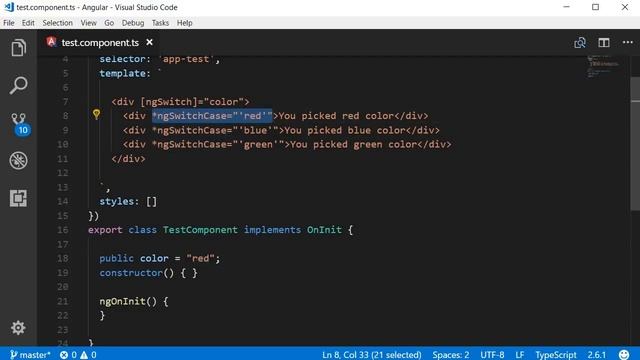
Task: Click the 'export' keyword
Action: coord(105,230)
